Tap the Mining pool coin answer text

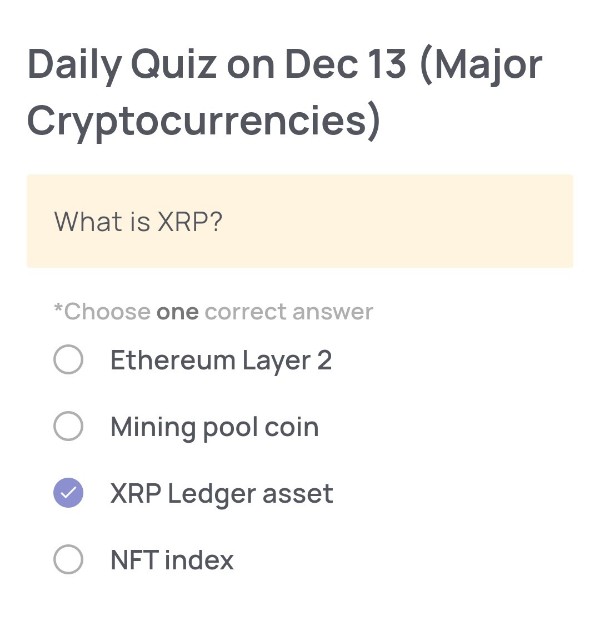(x=214, y=427)
